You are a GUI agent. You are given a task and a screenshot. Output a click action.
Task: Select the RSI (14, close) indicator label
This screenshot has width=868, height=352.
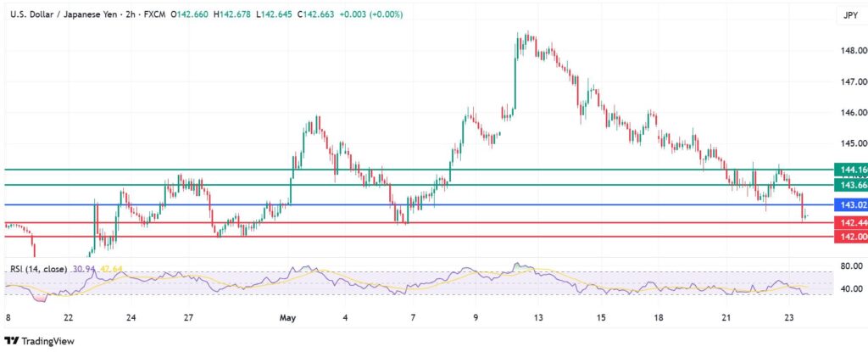(39, 269)
